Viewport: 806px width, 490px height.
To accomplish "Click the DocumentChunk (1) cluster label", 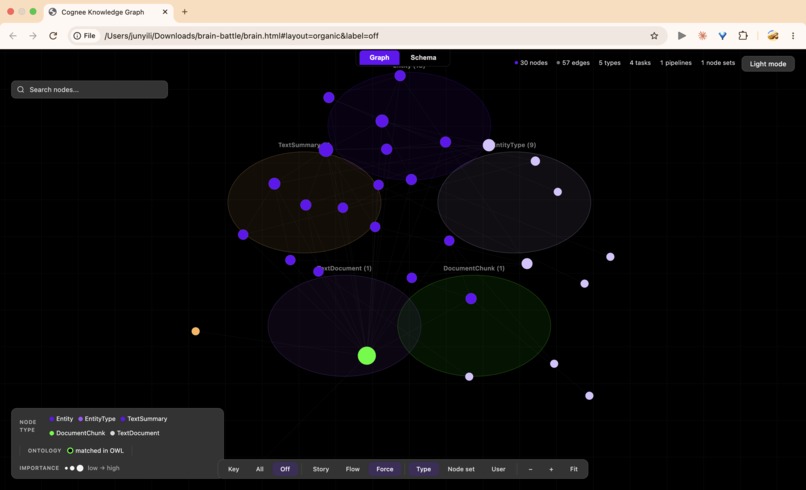I will 473,268.
